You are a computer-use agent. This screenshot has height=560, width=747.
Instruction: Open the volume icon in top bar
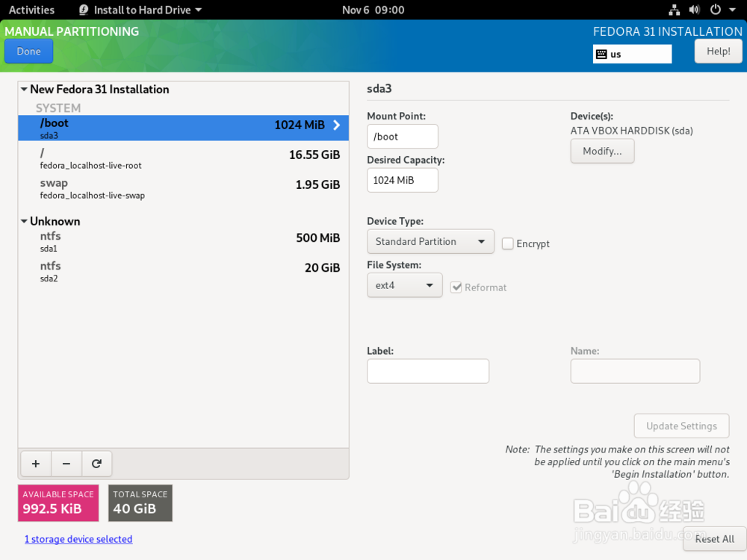695,10
